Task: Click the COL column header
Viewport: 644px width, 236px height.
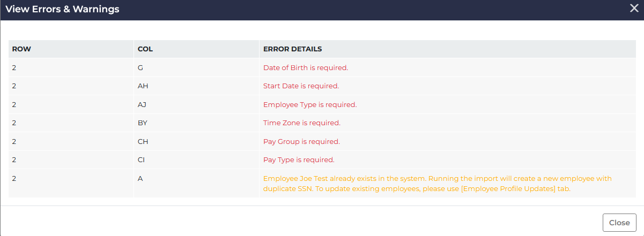Action: coord(145,49)
